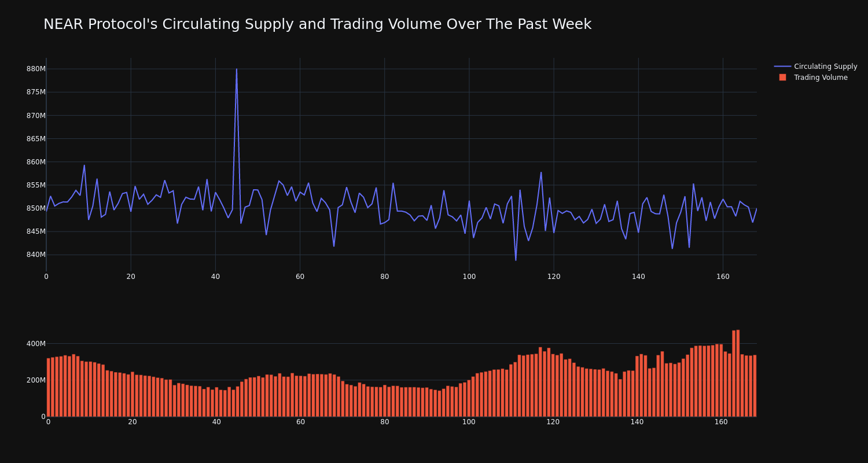
Task: Click the 875M y-axis label
Action: pos(36,92)
